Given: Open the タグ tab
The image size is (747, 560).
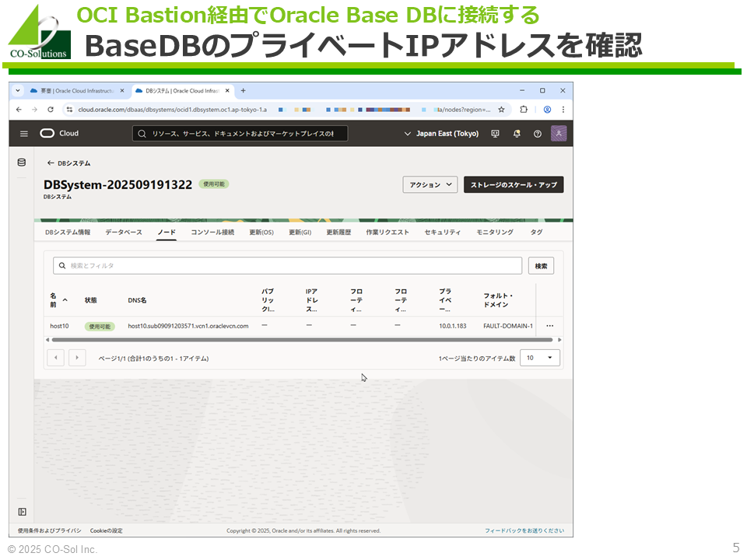Looking at the screenshot, I should [536, 233].
